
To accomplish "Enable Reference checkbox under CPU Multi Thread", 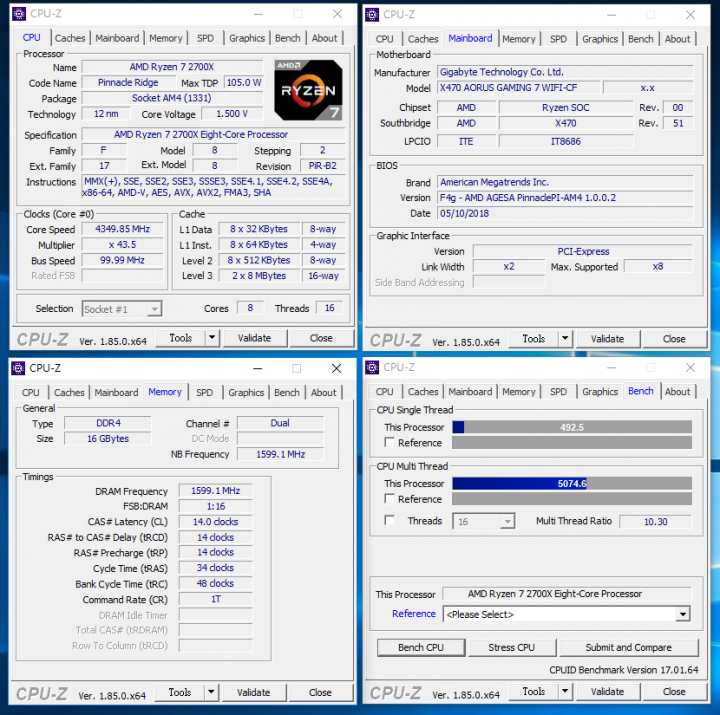I will pos(389,499).
